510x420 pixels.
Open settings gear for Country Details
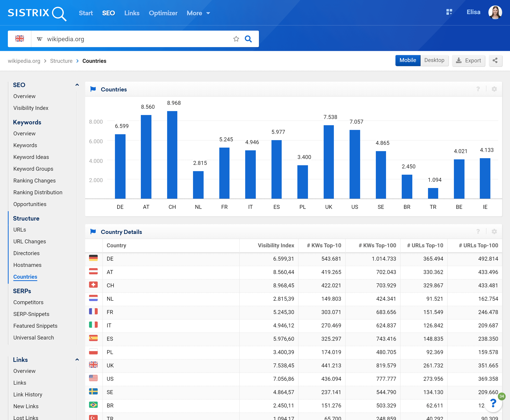click(494, 232)
